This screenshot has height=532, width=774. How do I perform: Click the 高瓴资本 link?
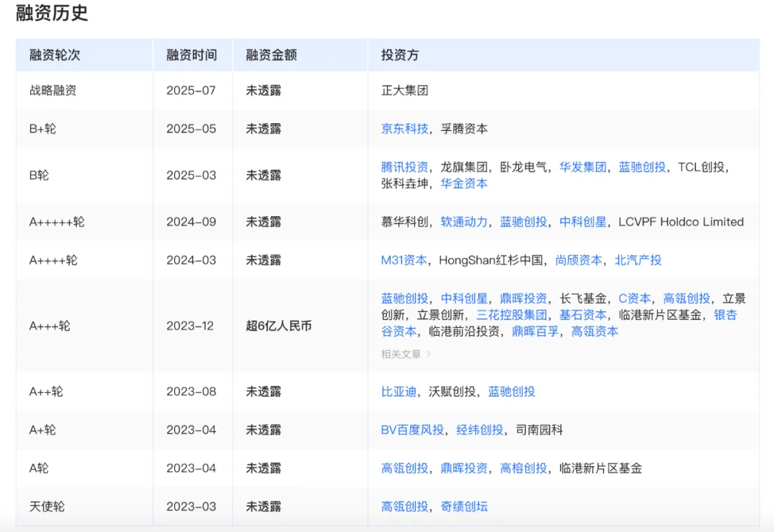pyautogui.click(x=595, y=332)
